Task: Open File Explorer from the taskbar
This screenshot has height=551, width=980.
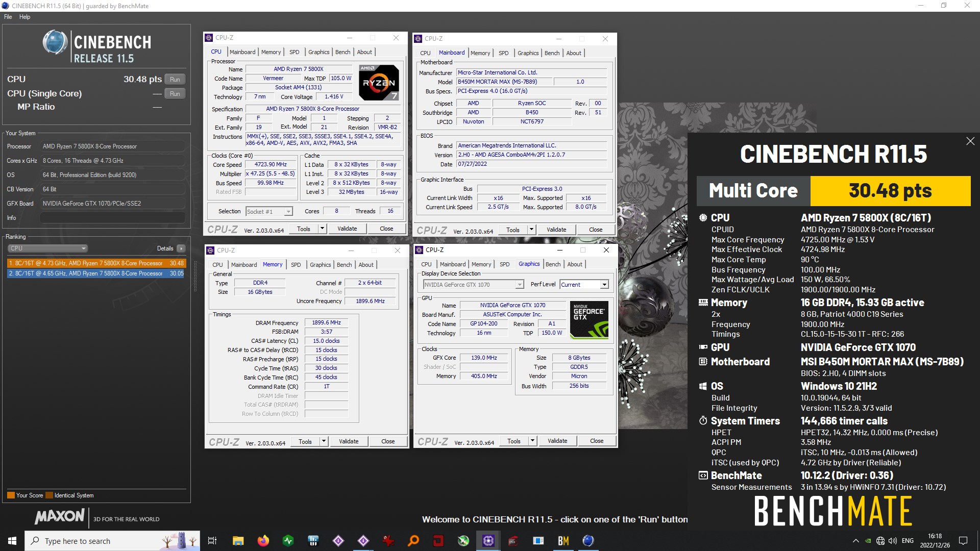Action: pos(238,541)
